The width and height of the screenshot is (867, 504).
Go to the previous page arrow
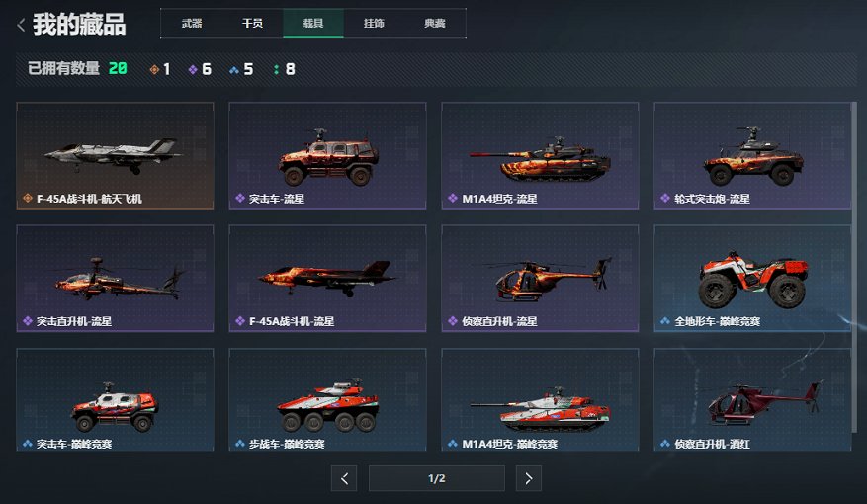click(x=344, y=478)
